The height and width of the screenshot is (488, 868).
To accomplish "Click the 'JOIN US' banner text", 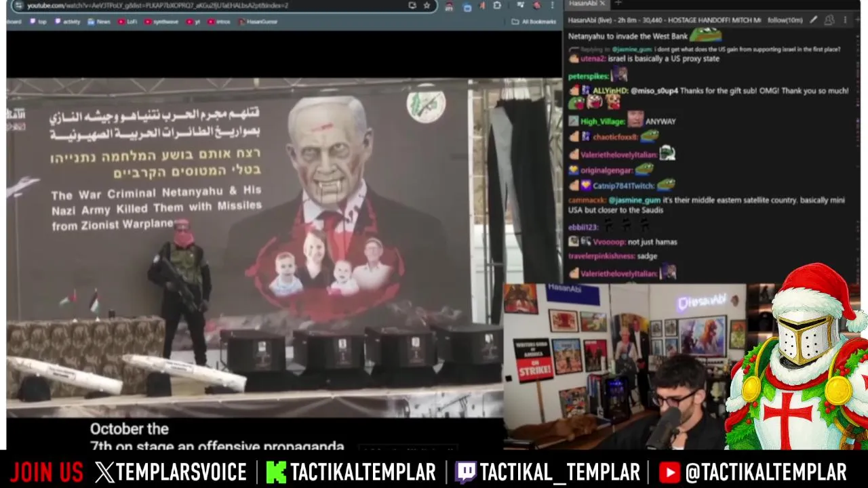I will (x=46, y=472).
